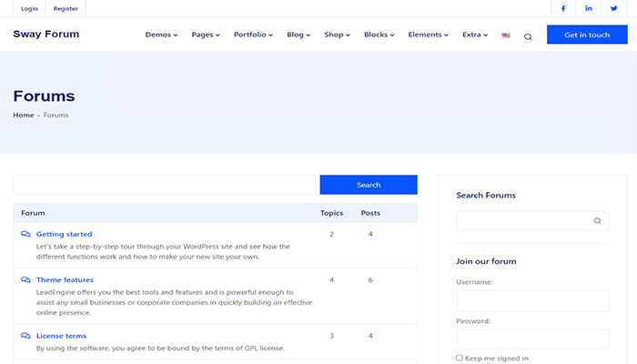Image resolution: width=637 pixels, height=364 pixels.
Task: Focus the main forum search text box
Action: (164, 185)
